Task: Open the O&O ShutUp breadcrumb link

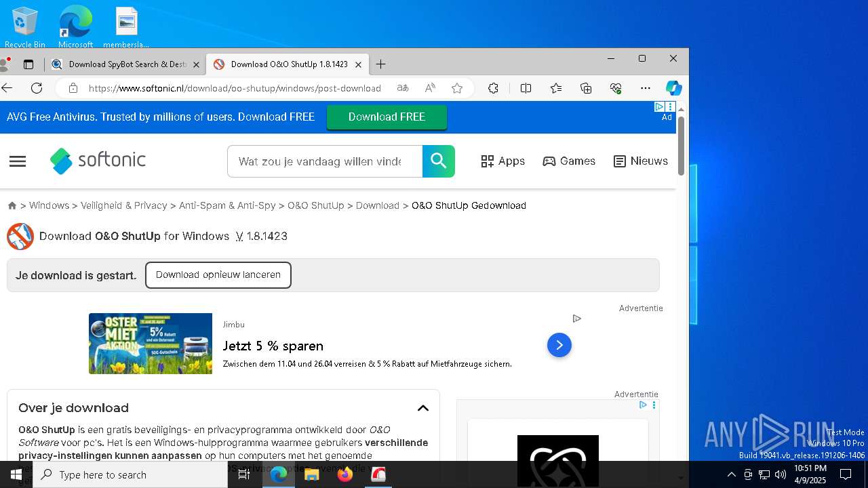Action: click(315, 205)
